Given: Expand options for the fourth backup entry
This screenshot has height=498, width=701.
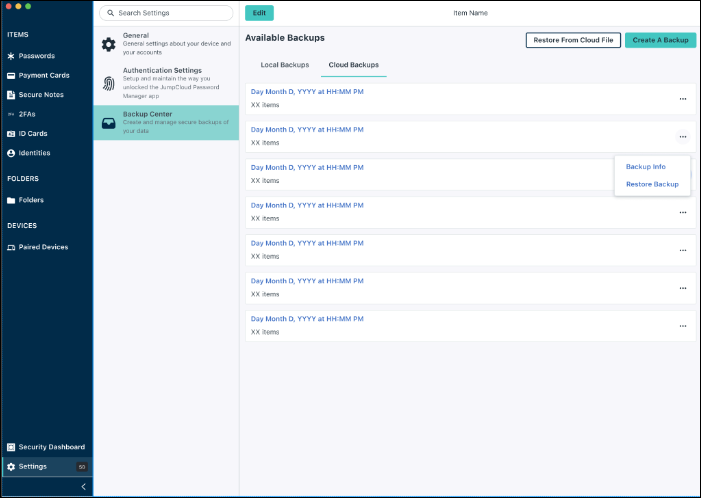Looking at the screenshot, I should point(683,212).
